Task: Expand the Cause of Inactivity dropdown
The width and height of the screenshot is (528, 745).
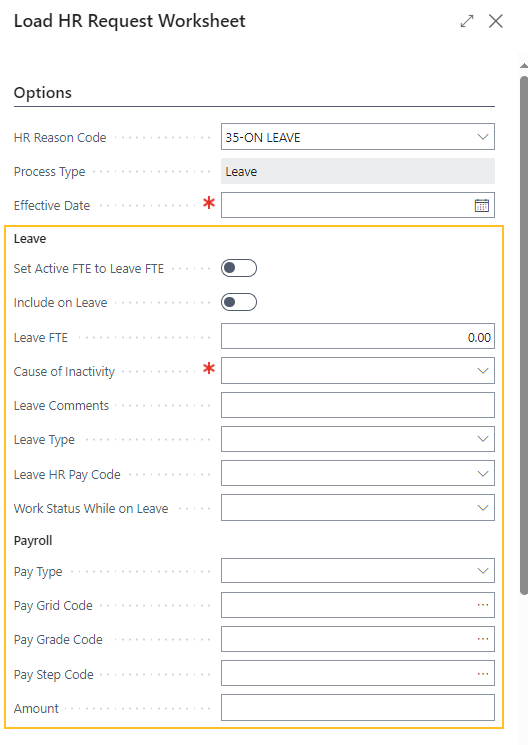Action: (x=483, y=371)
